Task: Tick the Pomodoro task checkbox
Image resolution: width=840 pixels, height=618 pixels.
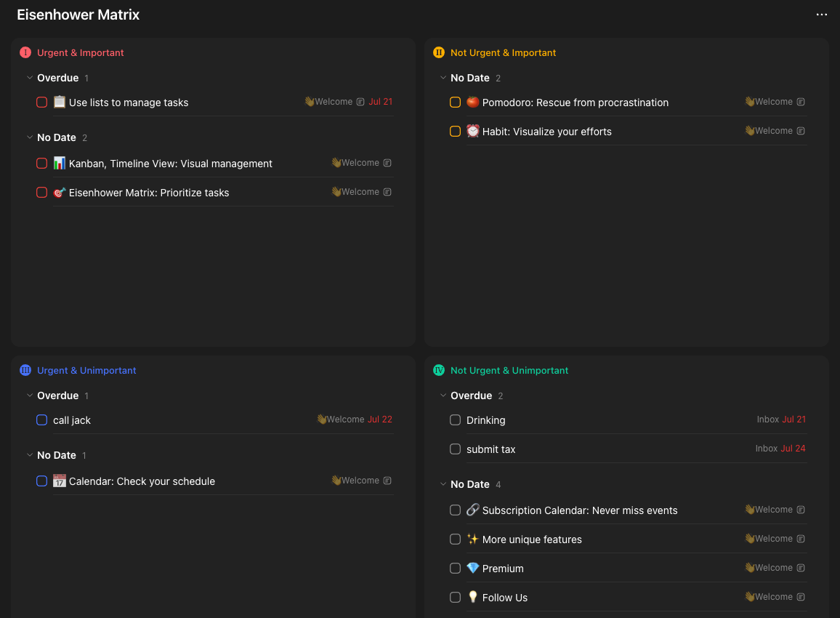Action: point(456,103)
